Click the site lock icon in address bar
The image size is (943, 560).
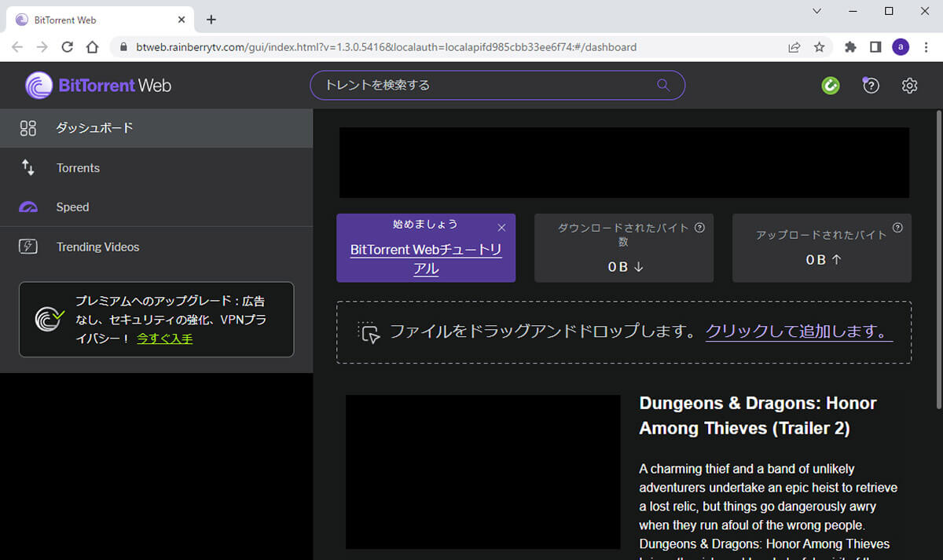pyautogui.click(x=123, y=47)
